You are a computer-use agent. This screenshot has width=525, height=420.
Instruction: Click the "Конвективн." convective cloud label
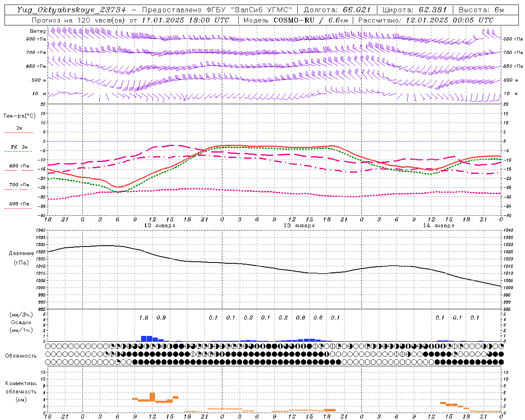[x=21, y=384]
